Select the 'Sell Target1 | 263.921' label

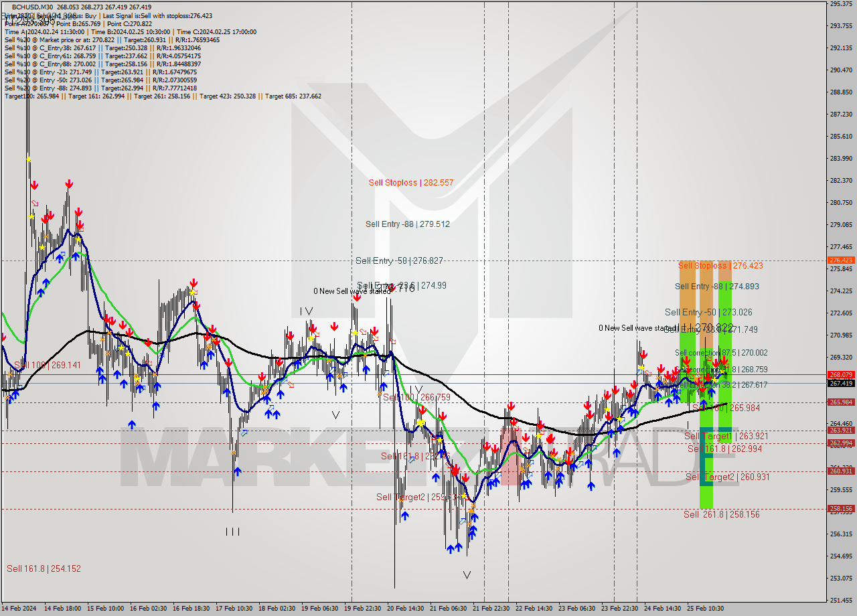[726, 437]
